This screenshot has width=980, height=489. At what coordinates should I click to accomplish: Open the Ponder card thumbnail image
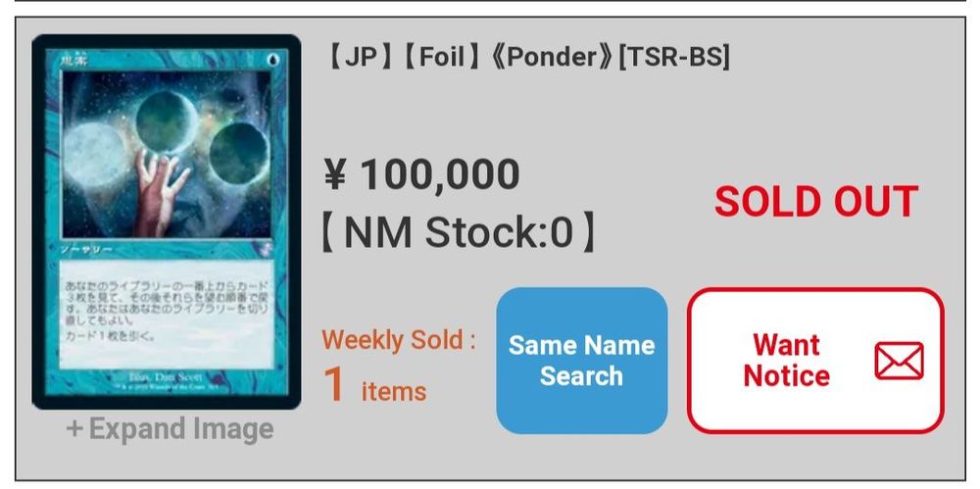click(x=167, y=222)
